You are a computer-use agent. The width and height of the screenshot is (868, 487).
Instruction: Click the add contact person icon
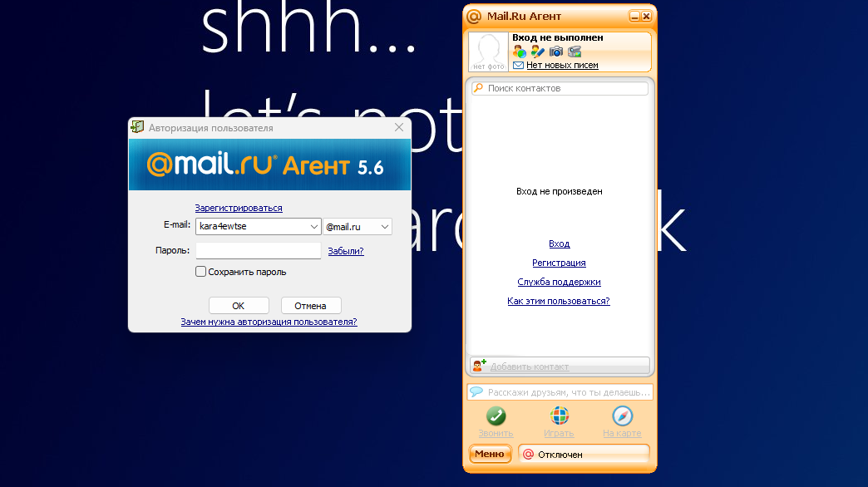tap(480, 366)
